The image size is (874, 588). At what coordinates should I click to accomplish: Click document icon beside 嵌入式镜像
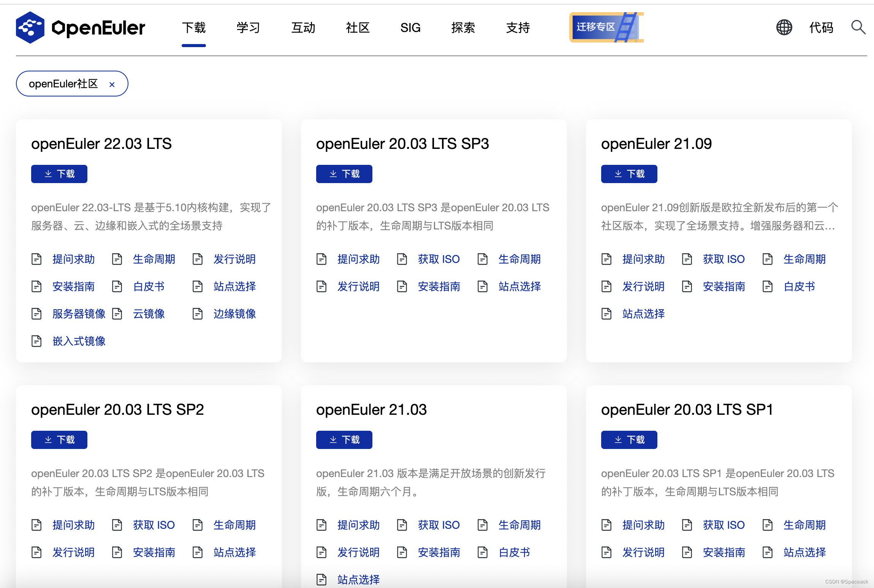click(36, 341)
